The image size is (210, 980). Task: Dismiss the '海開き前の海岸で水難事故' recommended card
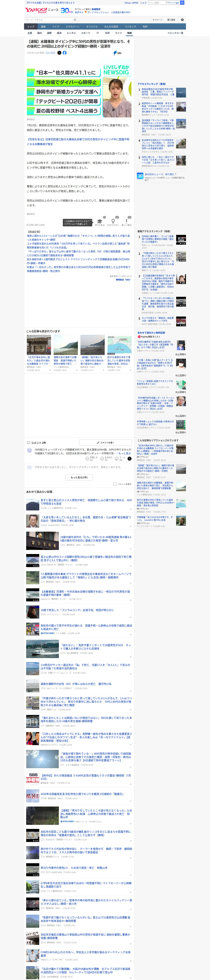[x=77, y=370]
